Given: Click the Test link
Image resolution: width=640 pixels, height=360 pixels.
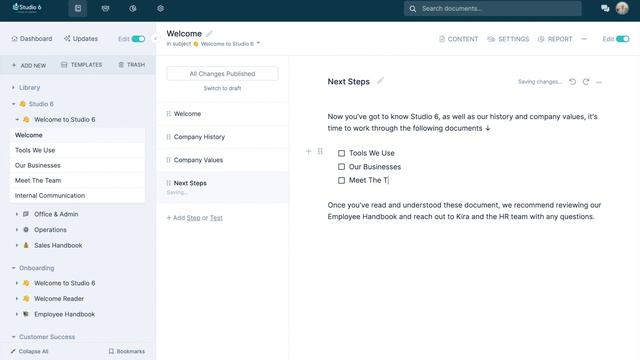Looking at the screenshot, I should (x=216, y=218).
